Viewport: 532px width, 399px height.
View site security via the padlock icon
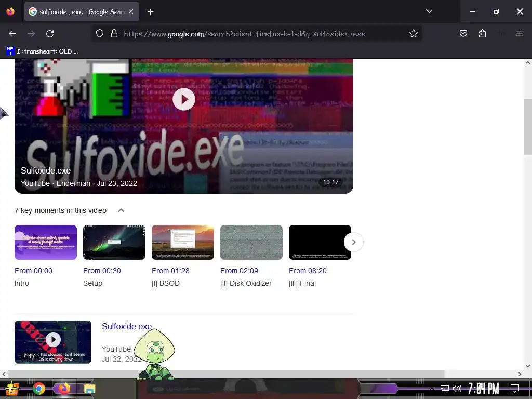[114, 34]
